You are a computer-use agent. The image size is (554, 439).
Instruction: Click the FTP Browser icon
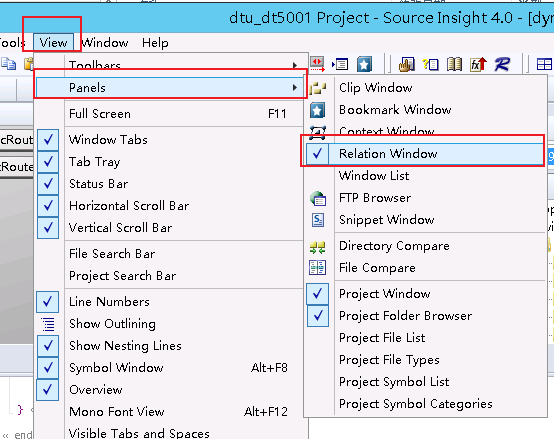coord(318,198)
